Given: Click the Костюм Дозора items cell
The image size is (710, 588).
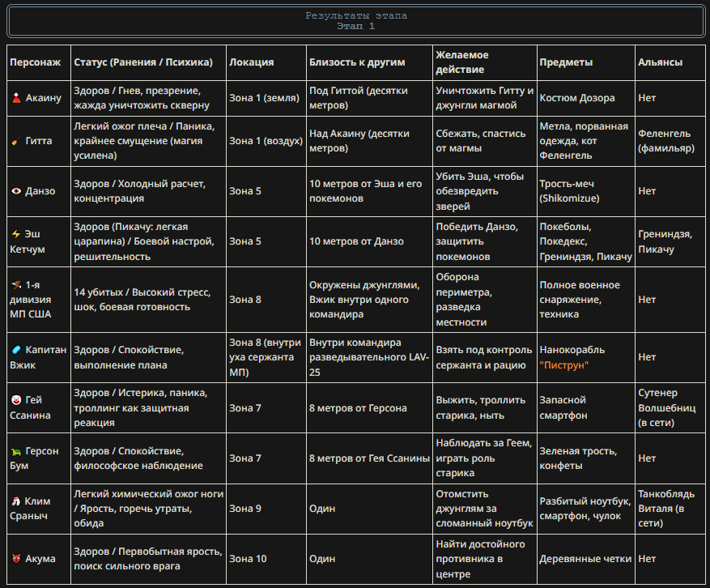Looking at the screenshot, I should [586, 98].
